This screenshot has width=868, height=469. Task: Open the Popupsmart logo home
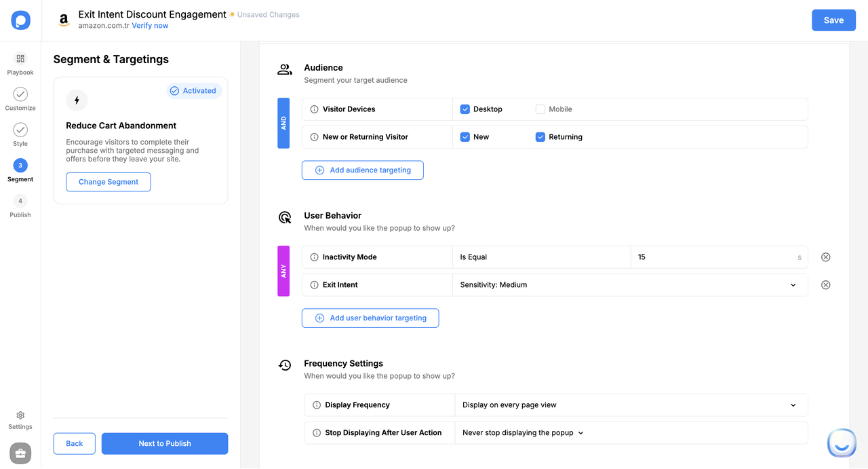pos(20,20)
